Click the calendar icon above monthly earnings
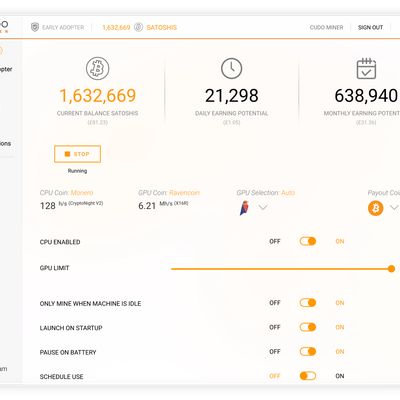This screenshot has width=400, height=400. tap(366, 68)
